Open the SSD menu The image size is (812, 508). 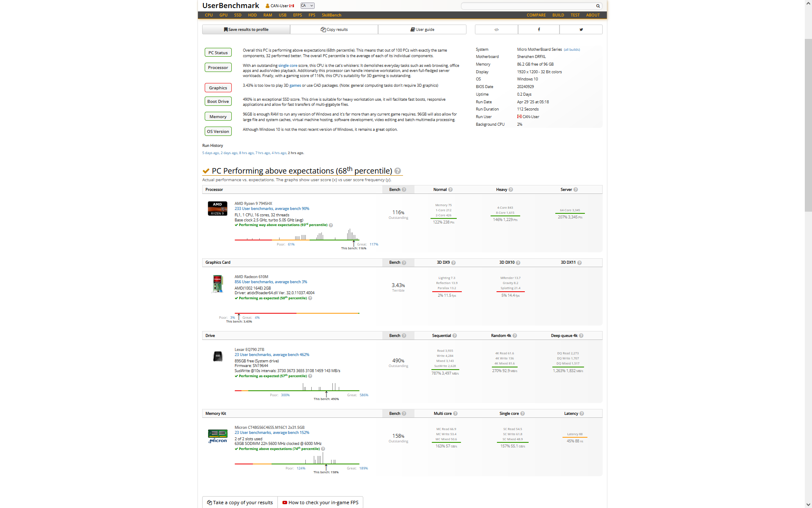238,15
